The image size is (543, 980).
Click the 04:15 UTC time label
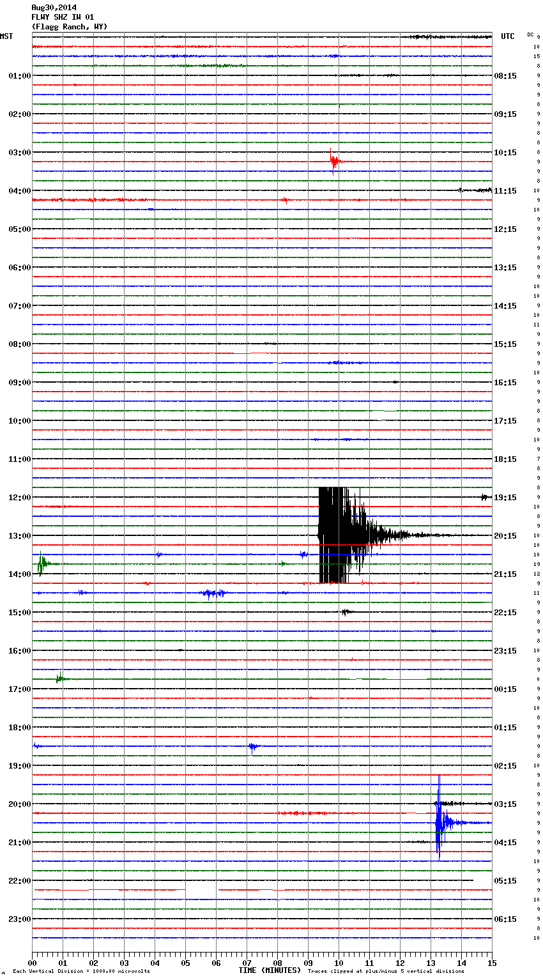[x=505, y=843]
